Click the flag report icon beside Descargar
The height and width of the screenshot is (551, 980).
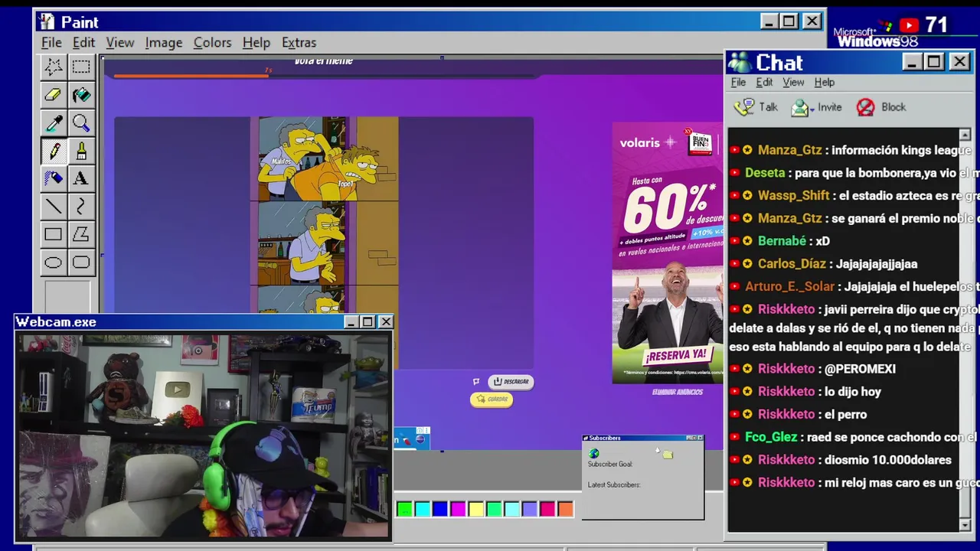(x=476, y=381)
